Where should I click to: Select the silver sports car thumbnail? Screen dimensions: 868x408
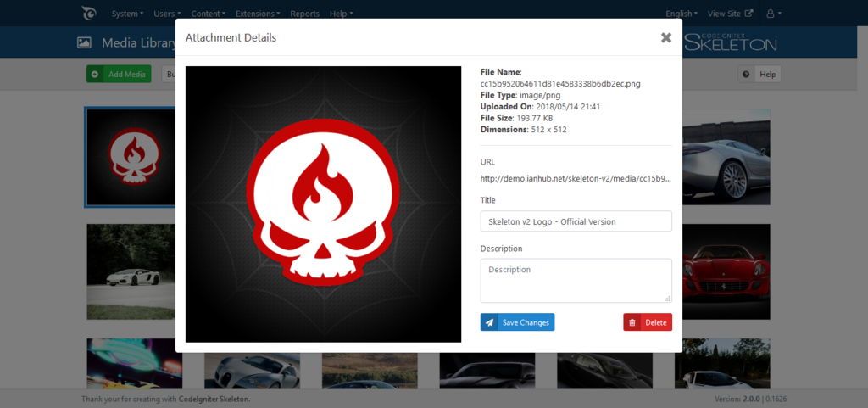click(x=726, y=157)
